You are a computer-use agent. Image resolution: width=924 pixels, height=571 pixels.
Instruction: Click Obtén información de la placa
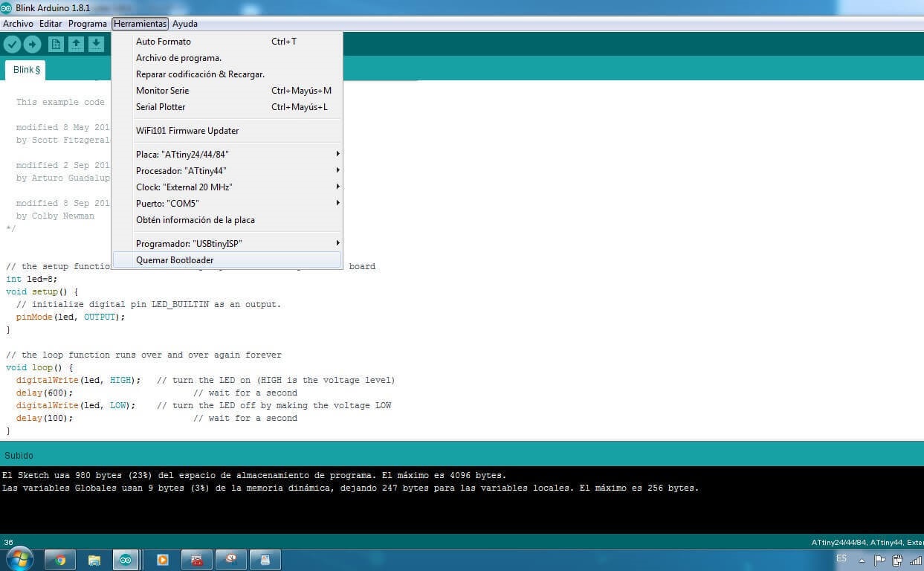(x=227, y=220)
